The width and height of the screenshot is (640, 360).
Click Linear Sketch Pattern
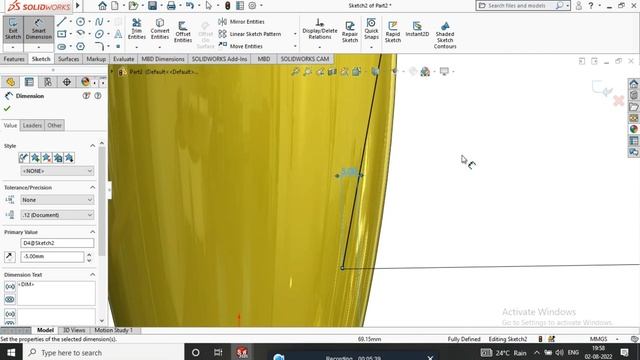250,34
